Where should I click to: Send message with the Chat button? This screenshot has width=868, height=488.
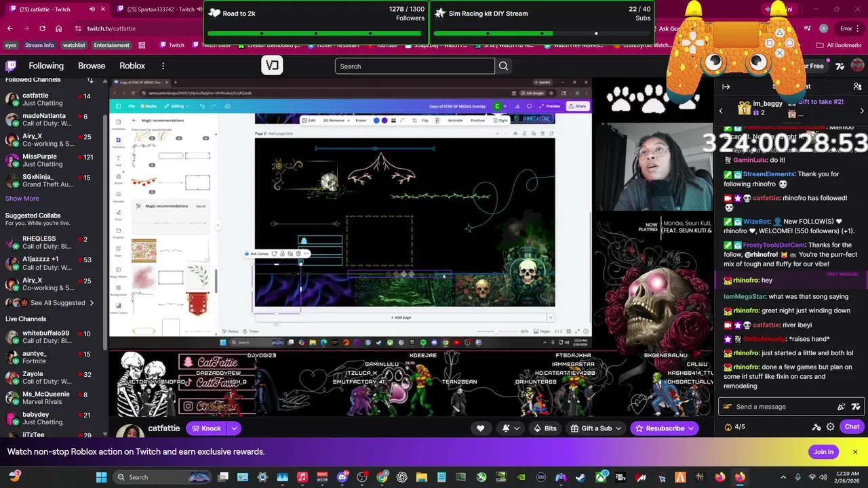[x=852, y=427]
